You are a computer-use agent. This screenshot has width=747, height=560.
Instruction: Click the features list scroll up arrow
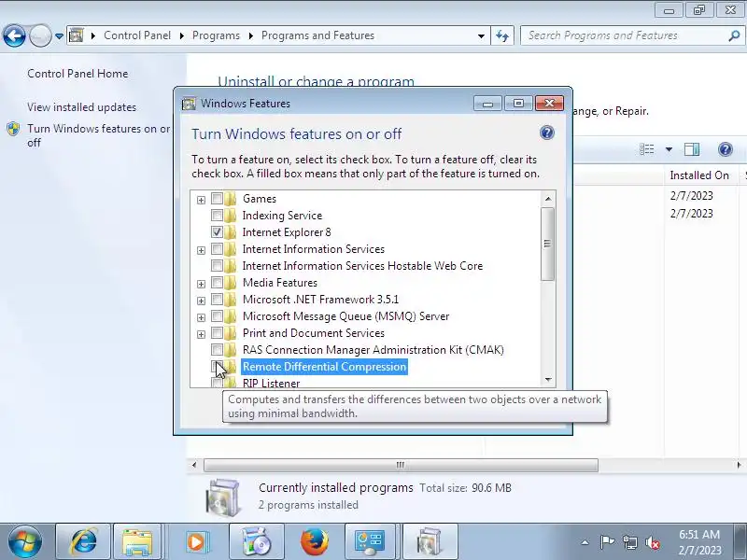(548, 199)
